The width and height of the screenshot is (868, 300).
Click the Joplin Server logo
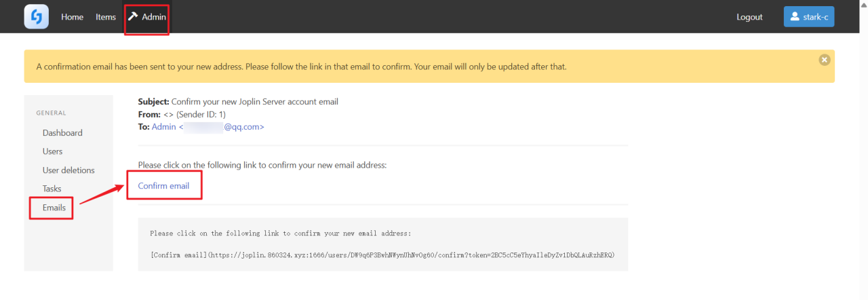point(36,17)
